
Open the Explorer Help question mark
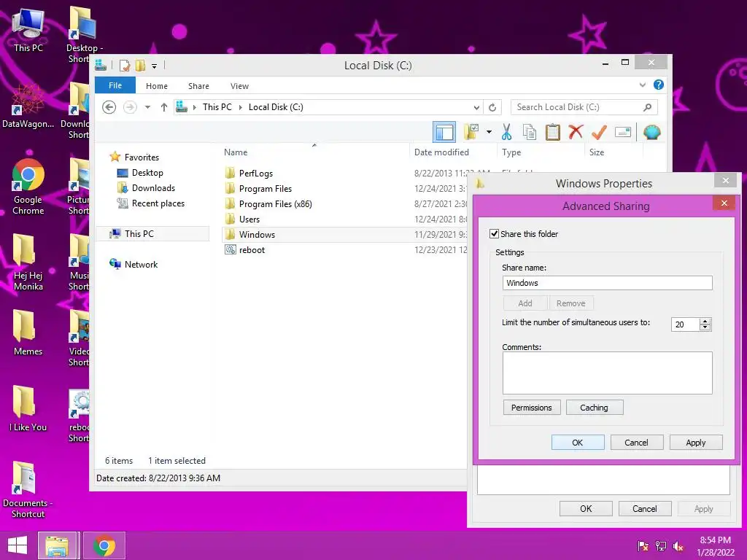tap(659, 85)
